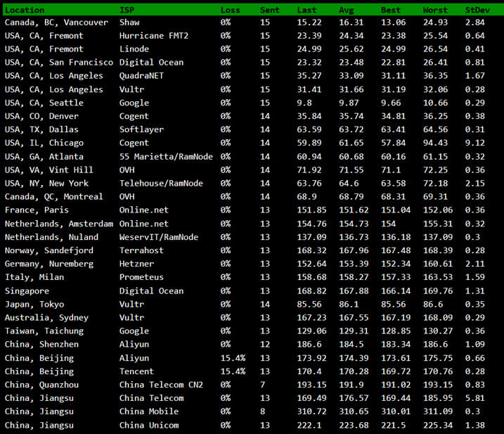Click 'China, Quanzhou' location text
Viewport: 504px width, 434px height.
tap(41, 385)
